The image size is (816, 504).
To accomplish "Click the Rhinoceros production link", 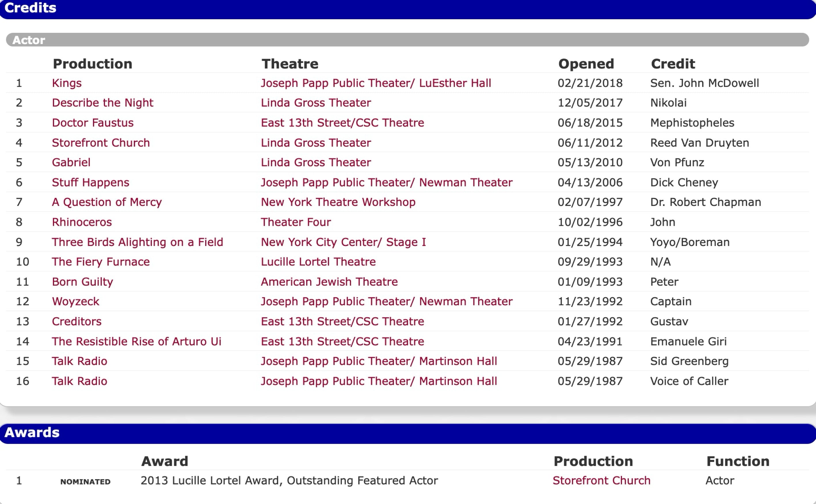I will click(x=82, y=222).
